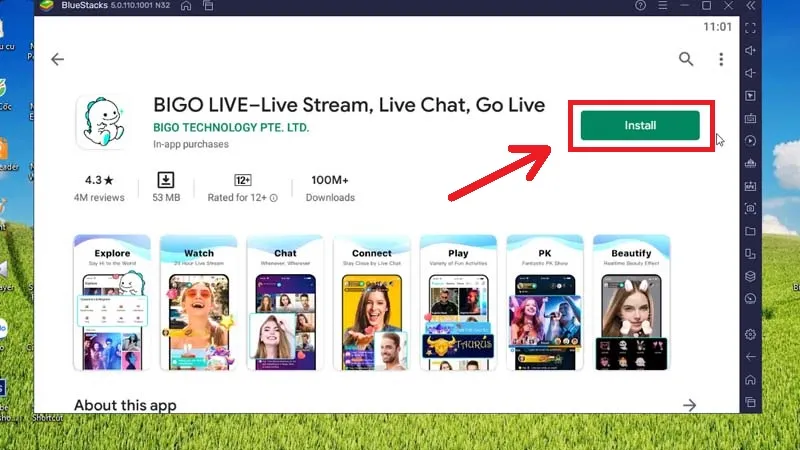Screen dimensions: 800x450
Task: Click the green Install button
Action: click(640, 126)
